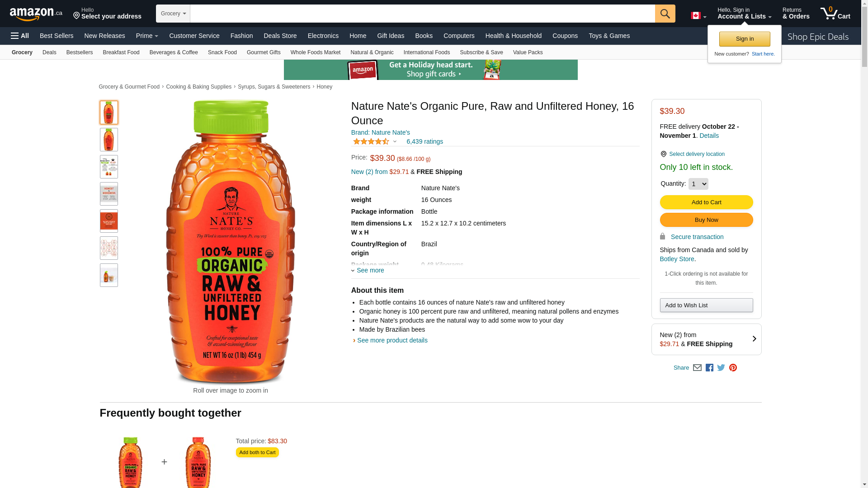
Task: Share product via email icon
Action: click(x=697, y=368)
